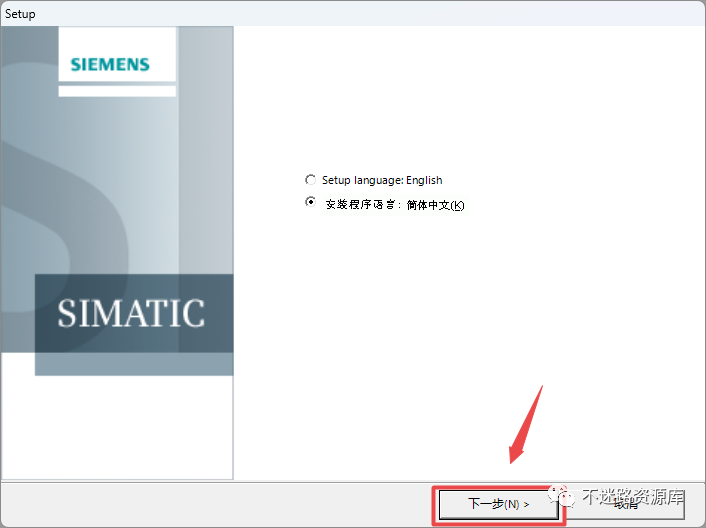This screenshot has height=528, width=706.
Task: Click the SIEMENS logo banner
Action: tap(110, 64)
